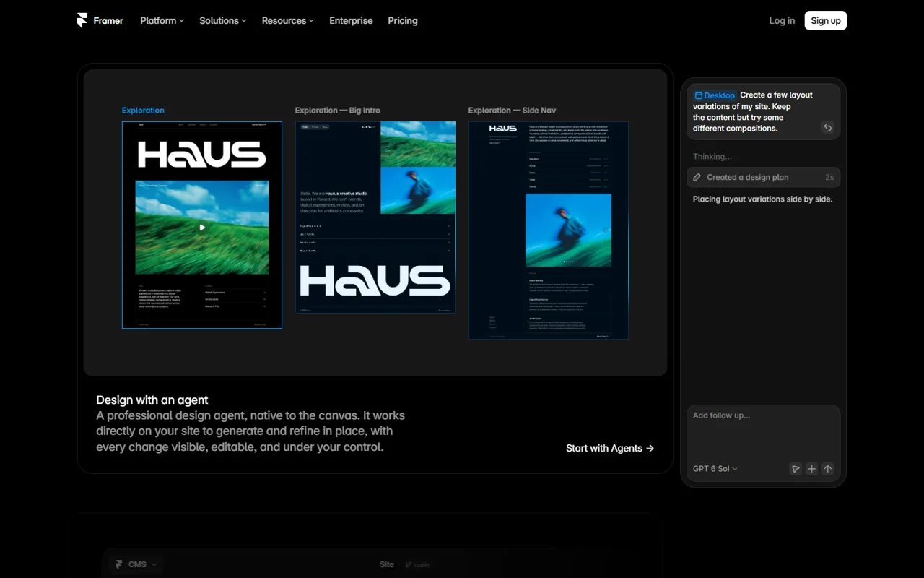Click the blue Exploration frame label
This screenshot has width=924, height=578.
(143, 111)
